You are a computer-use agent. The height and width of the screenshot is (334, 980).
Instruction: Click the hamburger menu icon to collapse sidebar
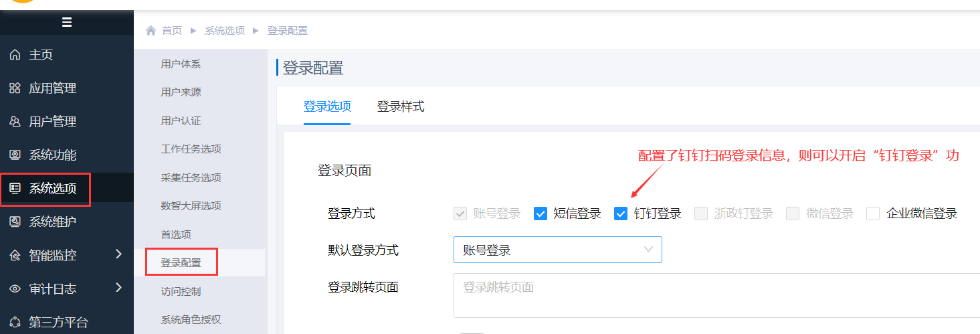pyautogui.click(x=66, y=22)
